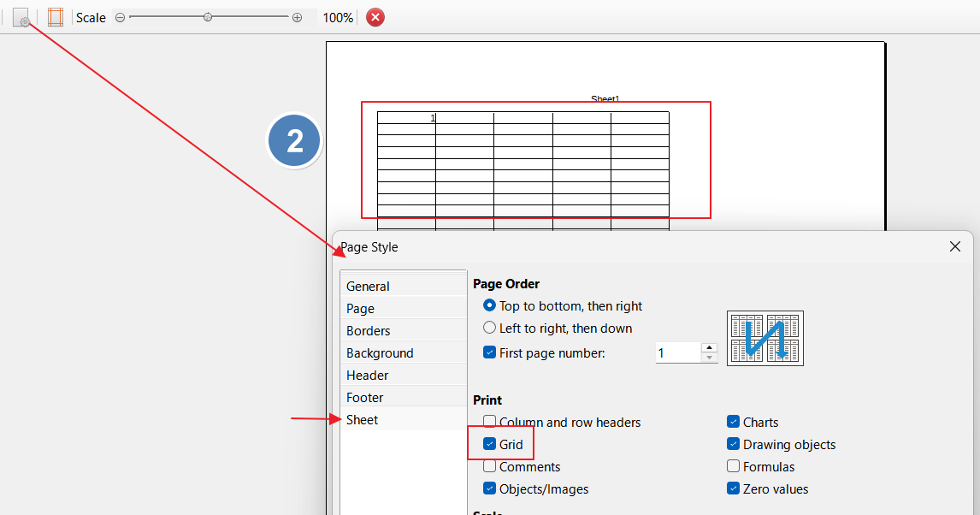Screen dimensions: 980x515
Task: Go to the Header tab
Action: pyautogui.click(x=368, y=375)
